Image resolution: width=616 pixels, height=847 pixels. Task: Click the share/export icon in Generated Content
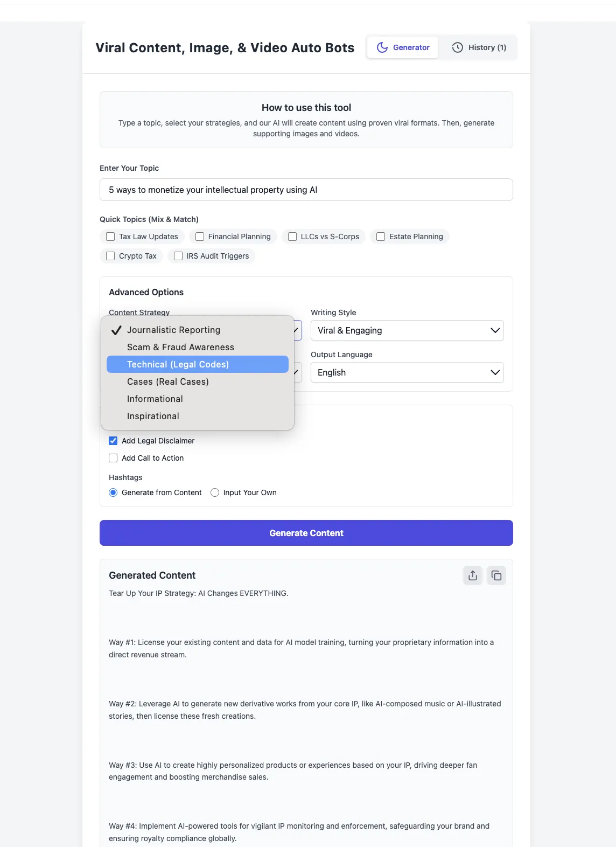point(473,575)
